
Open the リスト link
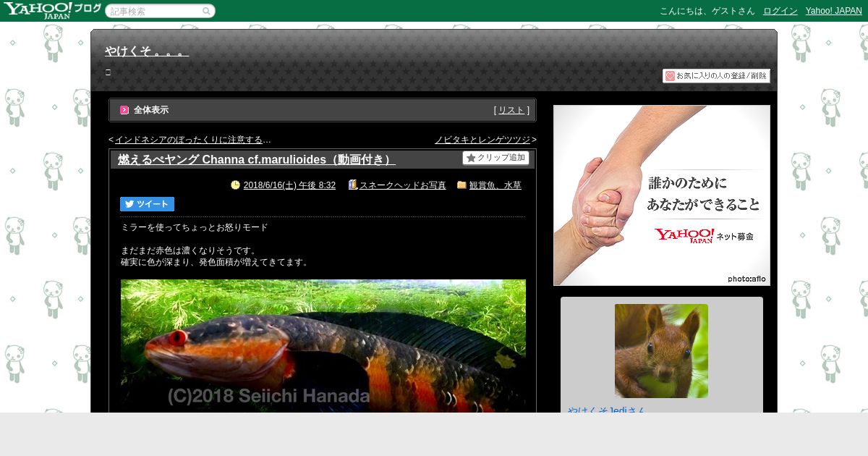click(x=511, y=110)
